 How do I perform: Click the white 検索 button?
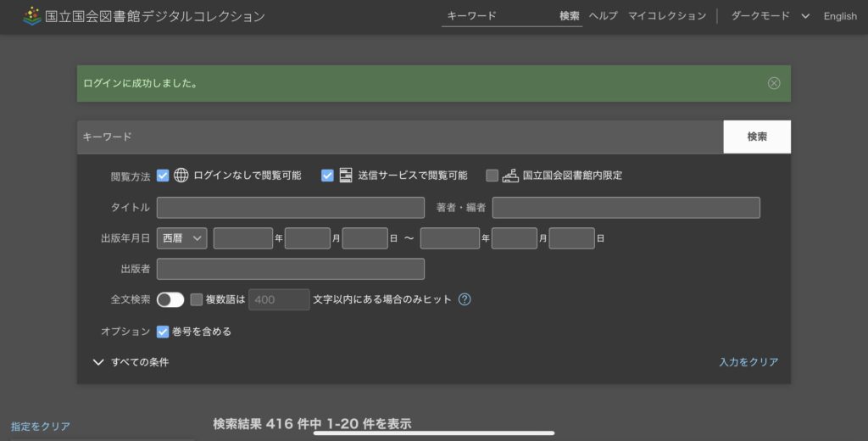(757, 137)
